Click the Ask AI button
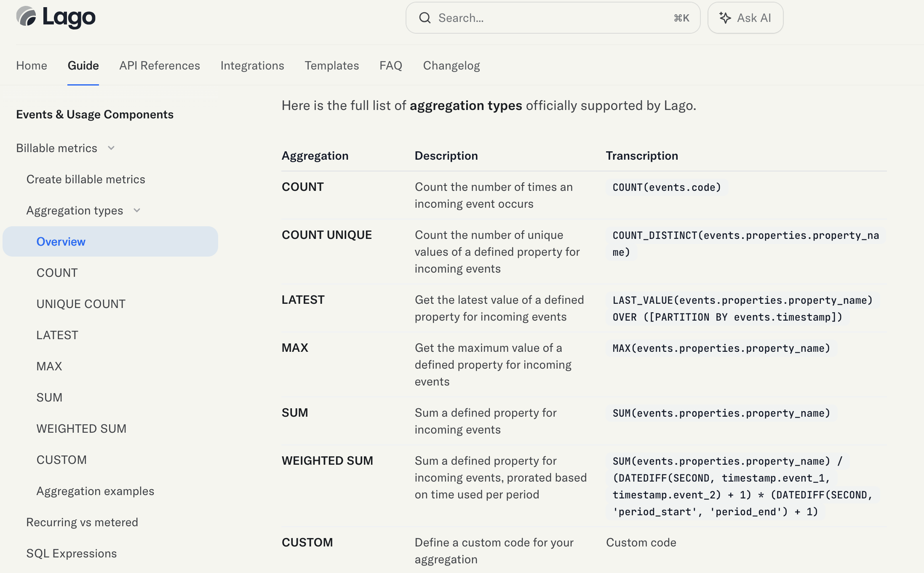Viewport: 924px width, 573px height. pos(745,18)
